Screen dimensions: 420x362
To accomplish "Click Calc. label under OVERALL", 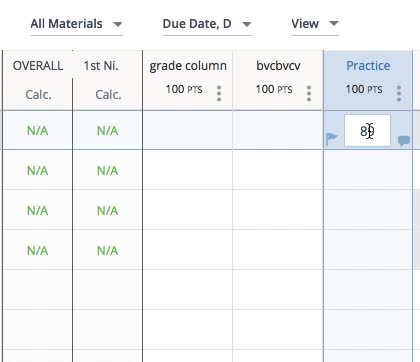I will pos(38,95).
